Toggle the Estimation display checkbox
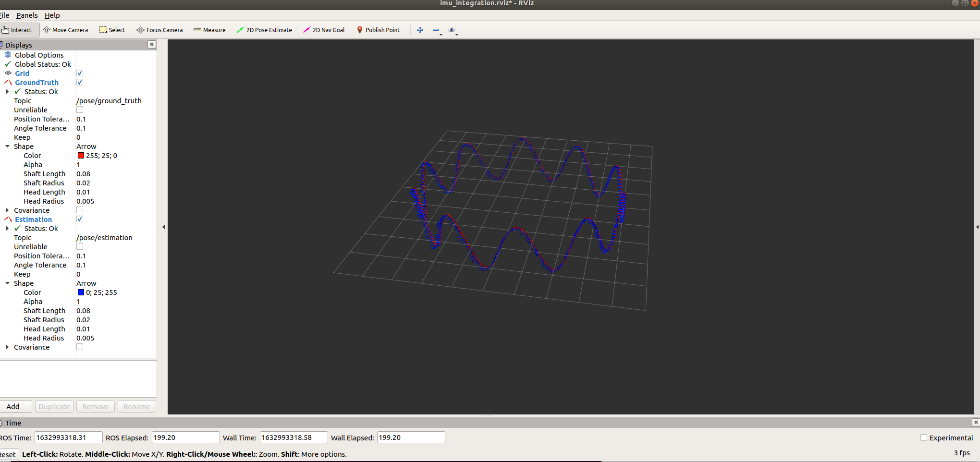 (80, 219)
